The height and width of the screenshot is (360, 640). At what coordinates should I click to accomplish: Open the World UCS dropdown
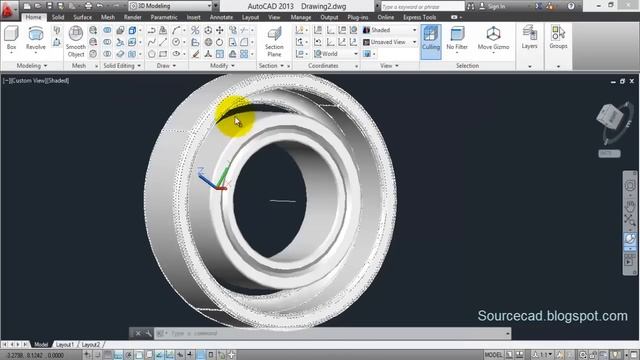pyautogui.click(x=336, y=54)
